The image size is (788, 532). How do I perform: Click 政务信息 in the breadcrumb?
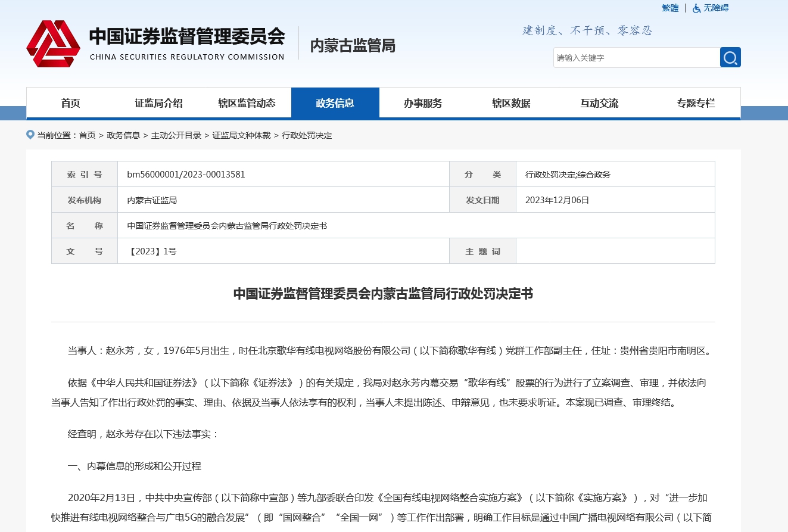pos(123,135)
